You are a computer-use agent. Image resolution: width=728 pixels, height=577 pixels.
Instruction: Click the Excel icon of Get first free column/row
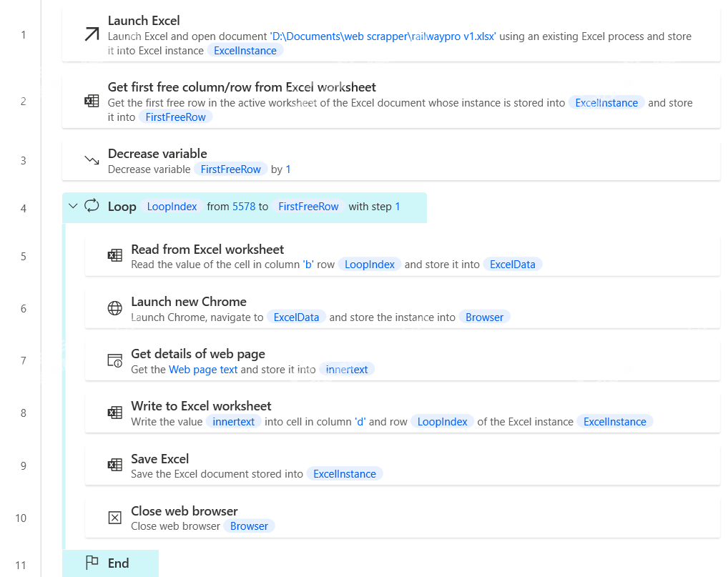[x=92, y=101]
